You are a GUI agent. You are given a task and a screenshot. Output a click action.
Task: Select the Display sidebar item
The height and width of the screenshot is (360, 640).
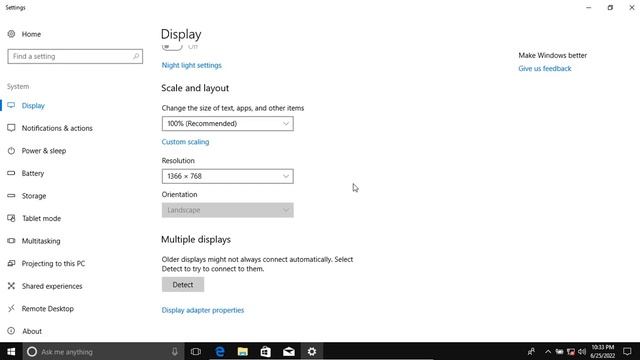tap(33, 106)
